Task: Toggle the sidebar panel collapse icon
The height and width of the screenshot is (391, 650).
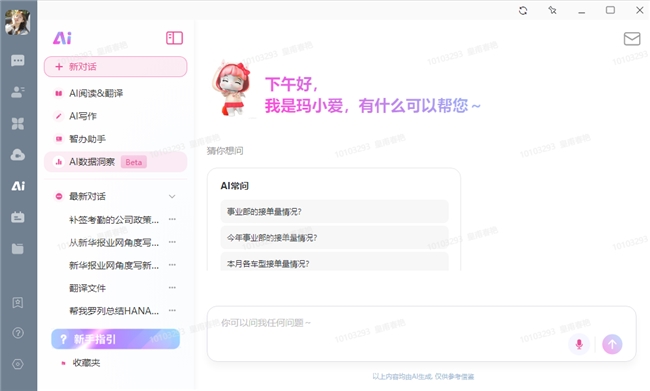Action: point(175,38)
